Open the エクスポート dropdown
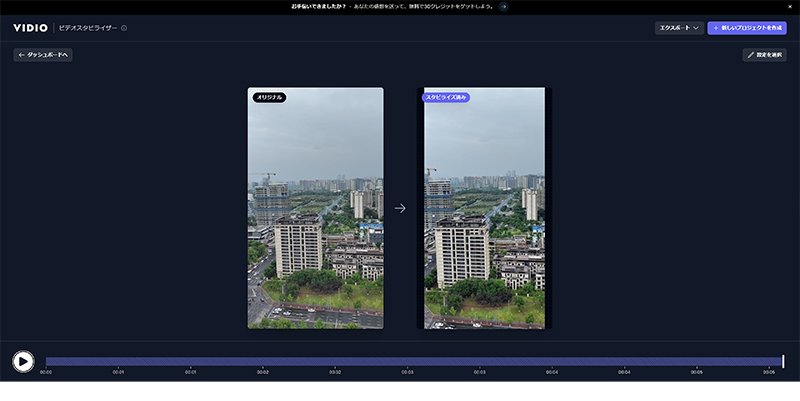Viewport: 800px width, 401px height. (679, 28)
